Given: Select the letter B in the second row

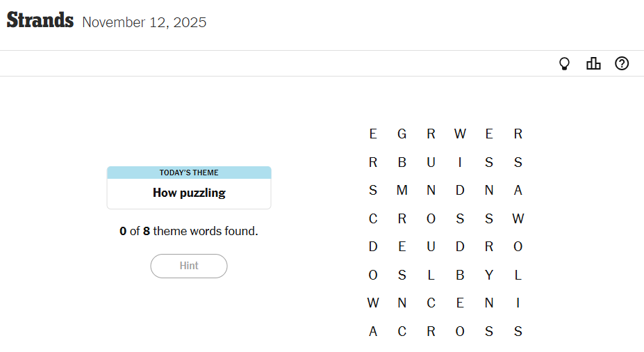Looking at the screenshot, I should [x=402, y=163].
